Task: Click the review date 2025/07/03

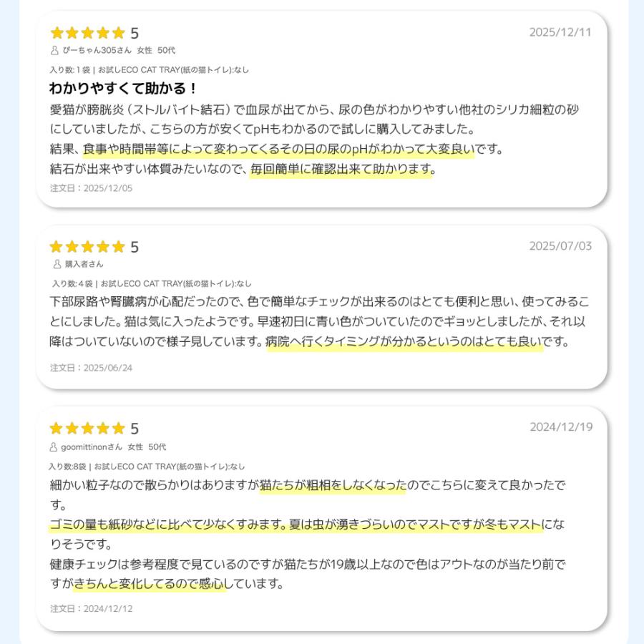Action: point(560,246)
